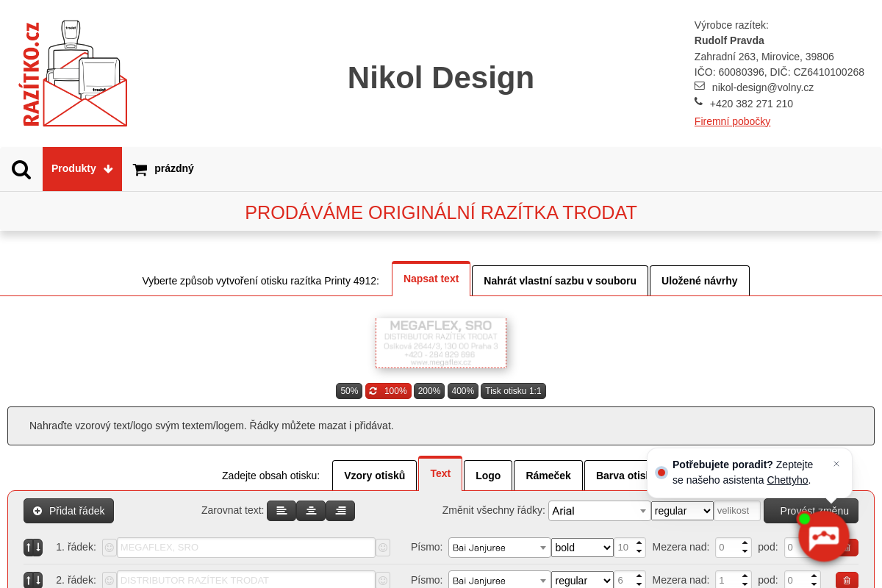Click the row 1 text field MEGAFLEX, SRO

coord(246,548)
